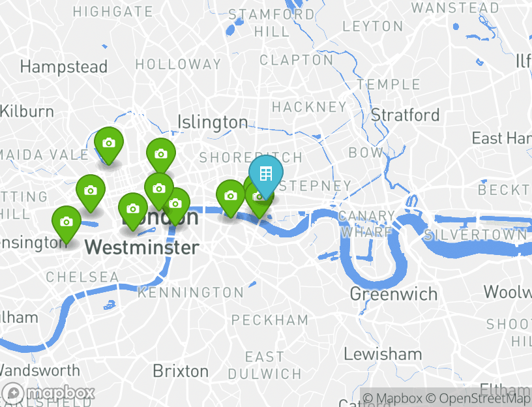Select the camera pin beside Maida Vale
This screenshot has height=407, width=532.
[x=109, y=145]
